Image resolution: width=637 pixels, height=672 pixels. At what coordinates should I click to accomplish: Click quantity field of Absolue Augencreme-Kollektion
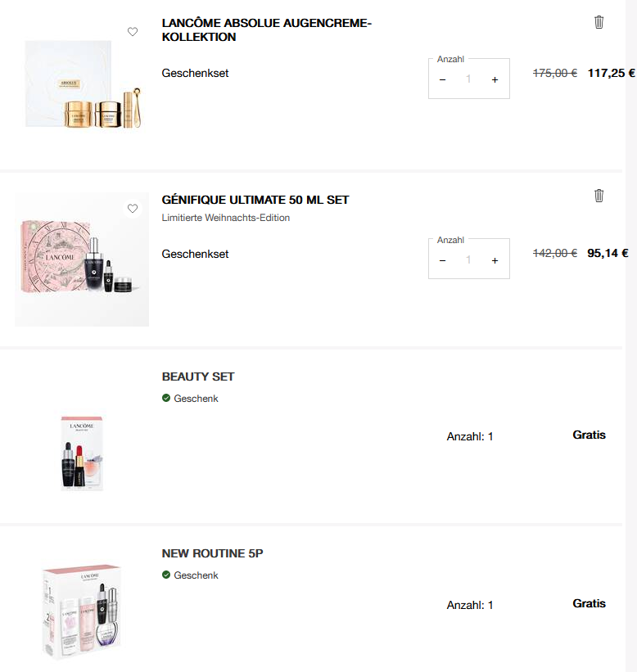468,79
